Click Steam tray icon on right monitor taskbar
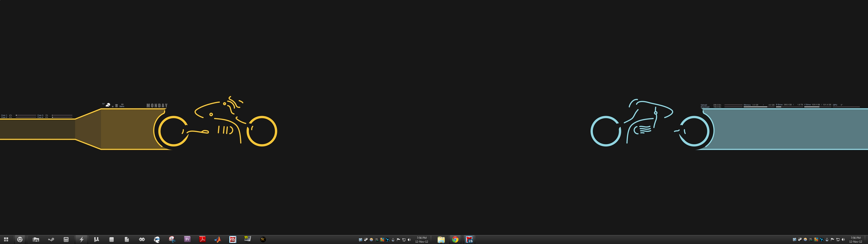 click(800, 240)
